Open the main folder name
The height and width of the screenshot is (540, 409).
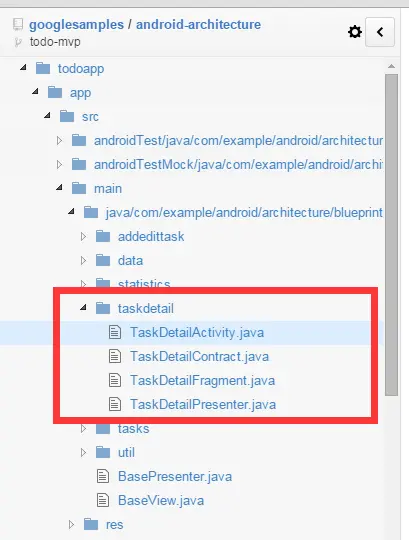click(108, 189)
